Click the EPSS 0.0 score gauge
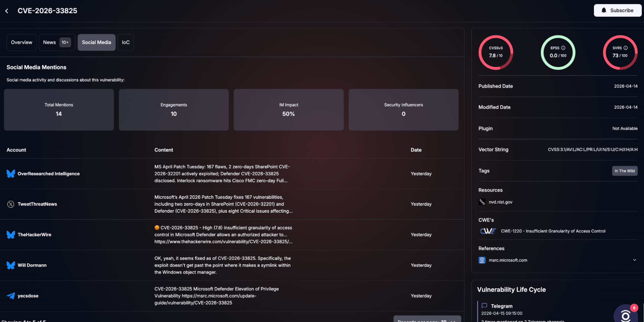Viewport: 644px width, 322px height. [x=558, y=53]
